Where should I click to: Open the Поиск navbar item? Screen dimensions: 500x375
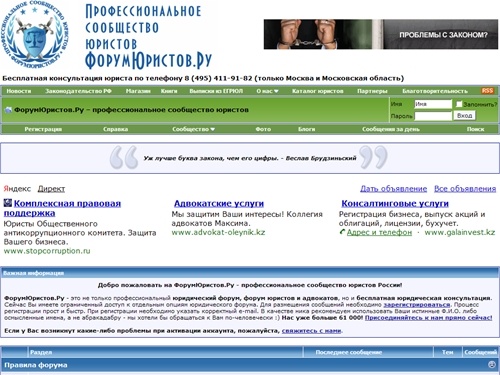(x=475, y=129)
